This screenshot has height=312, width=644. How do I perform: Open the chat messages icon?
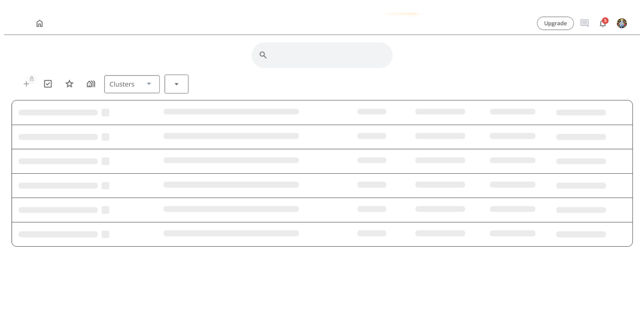(x=584, y=23)
